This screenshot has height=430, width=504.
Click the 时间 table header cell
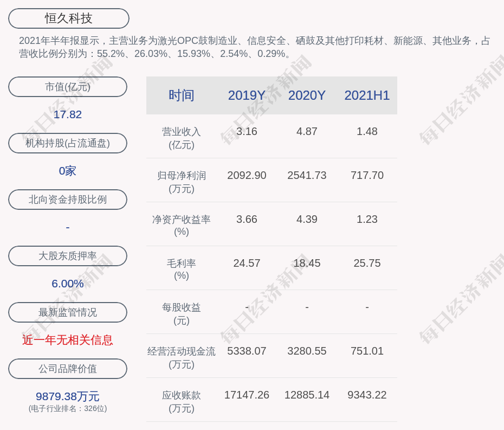[x=182, y=95]
